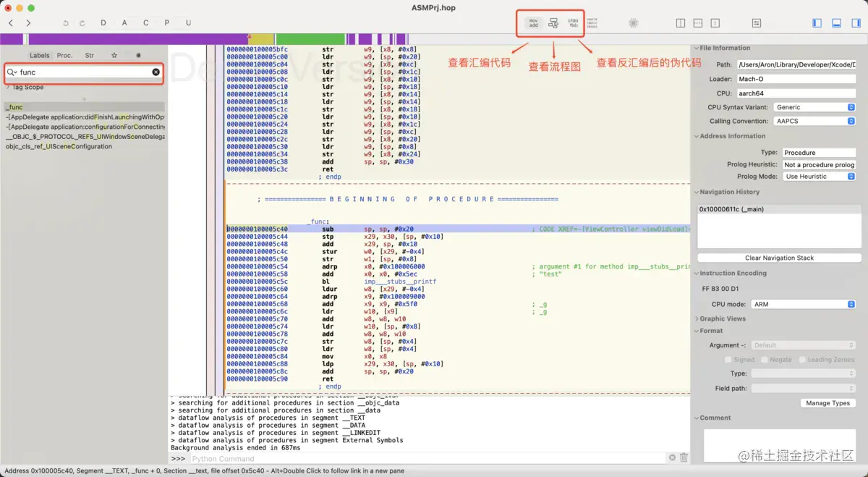Open the Format Type dropdown
Viewport: 868px width, 477px height.
pyautogui.click(x=804, y=373)
